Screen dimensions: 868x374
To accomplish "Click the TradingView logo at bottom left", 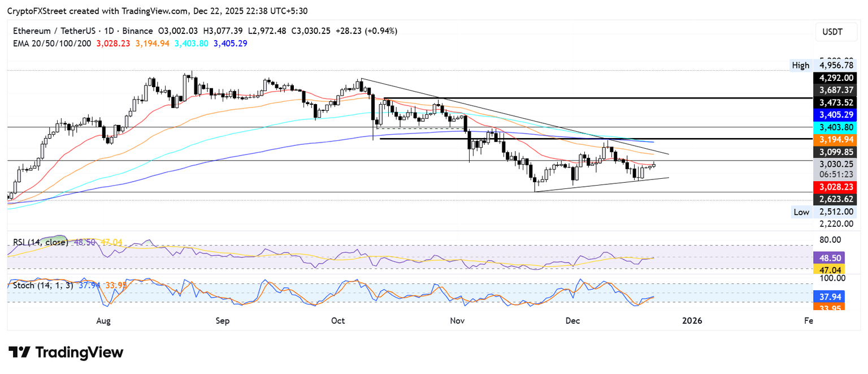I will (x=66, y=352).
